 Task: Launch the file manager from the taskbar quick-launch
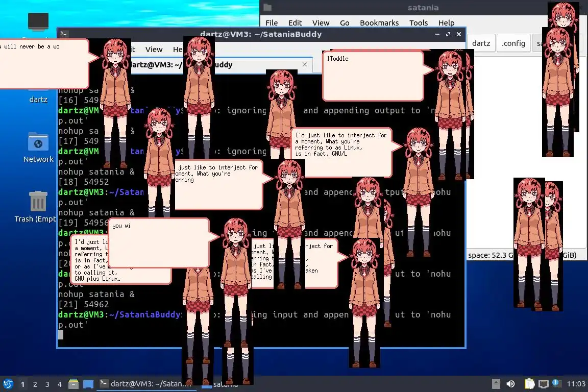73,384
